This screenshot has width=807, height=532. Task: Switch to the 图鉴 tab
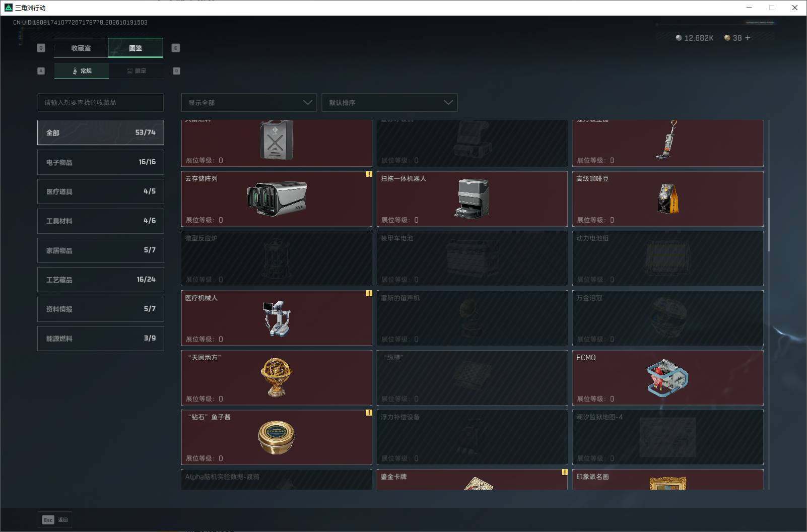136,48
